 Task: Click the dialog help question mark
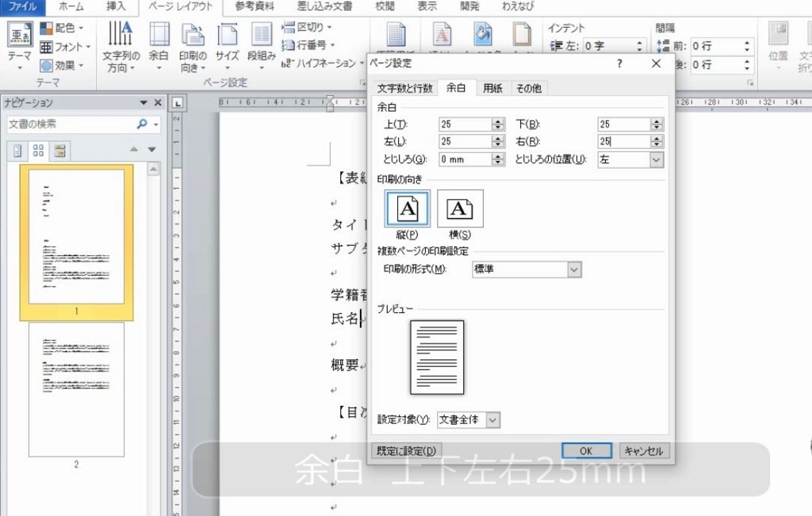tap(619, 63)
